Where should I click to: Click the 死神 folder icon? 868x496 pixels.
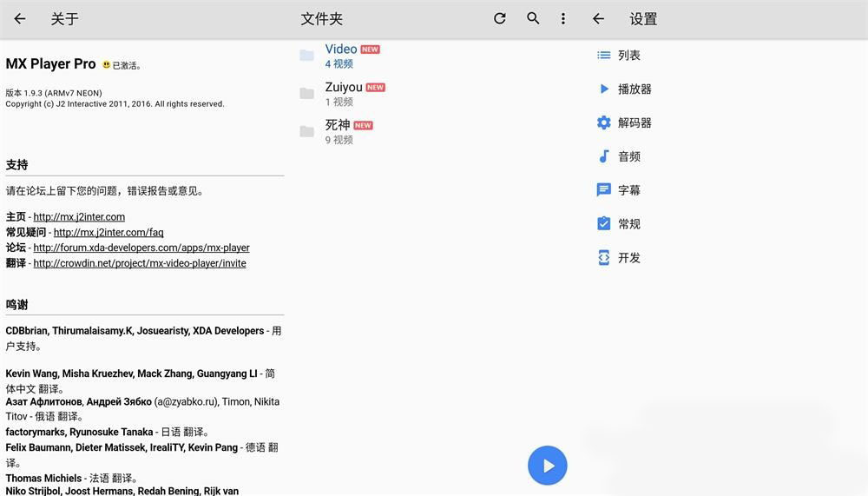tap(306, 132)
